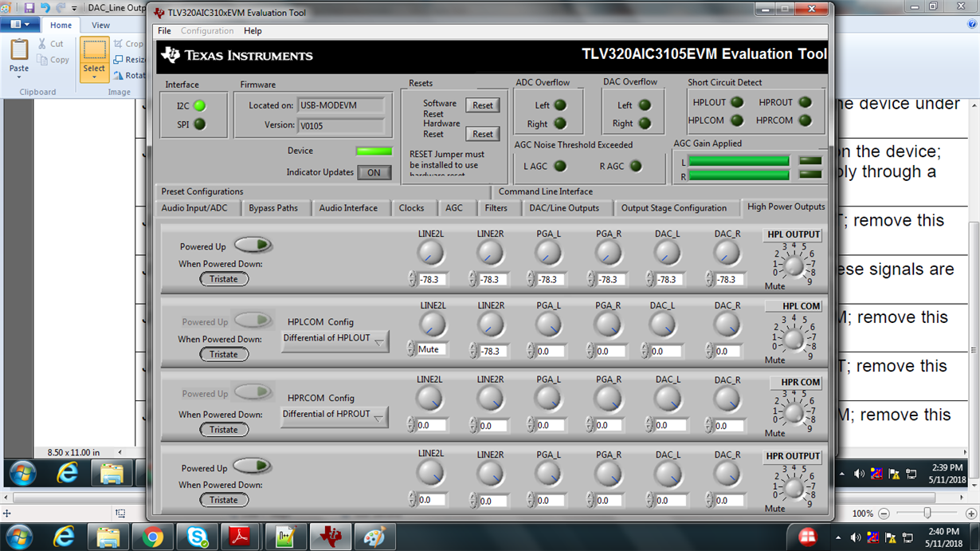This screenshot has width=980, height=551.
Task: Open Paint help icon
Action: (972, 25)
